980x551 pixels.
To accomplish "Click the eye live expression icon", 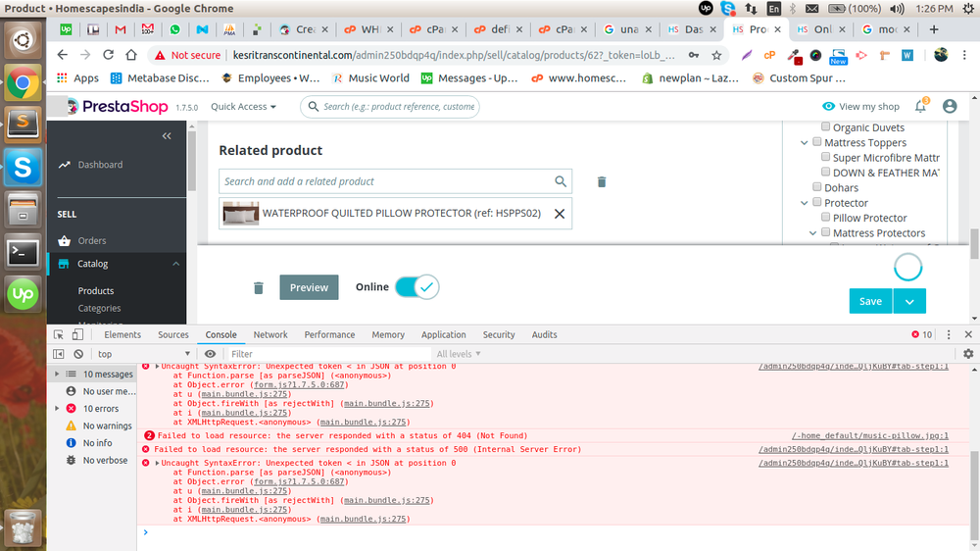I will [x=210, y=354].
